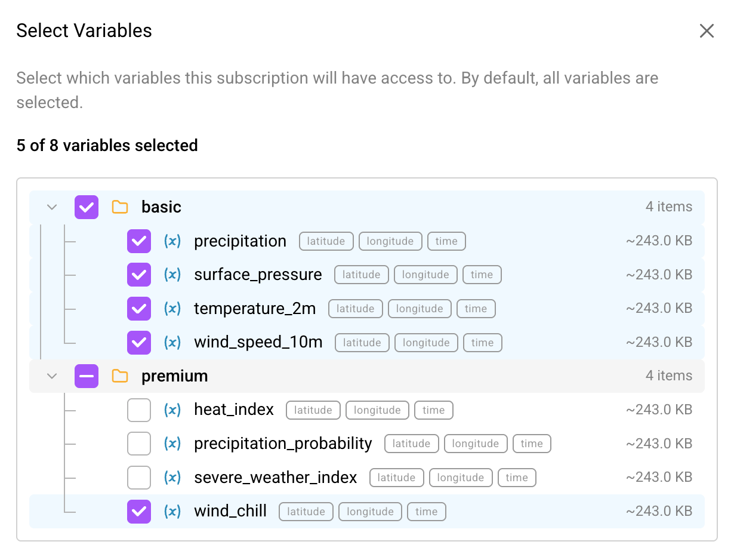
Task: Click the function icon beside severe_weather_index
Action: coord(172,478)
